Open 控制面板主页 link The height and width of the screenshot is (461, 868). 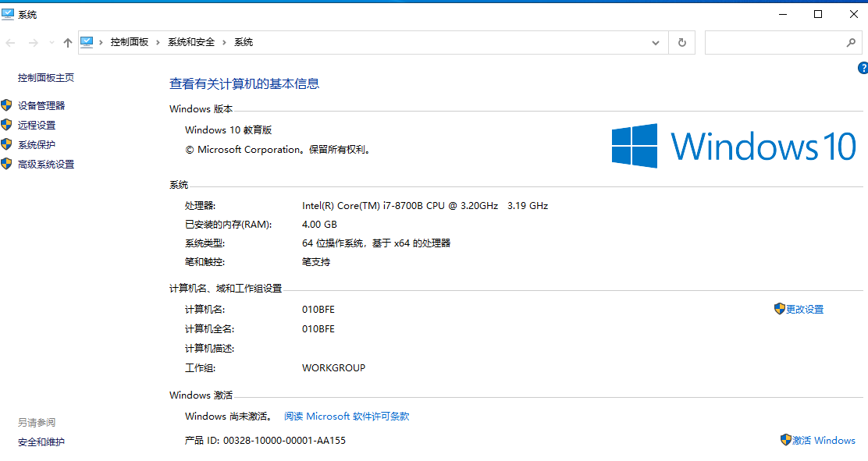[x=46, y=77]
